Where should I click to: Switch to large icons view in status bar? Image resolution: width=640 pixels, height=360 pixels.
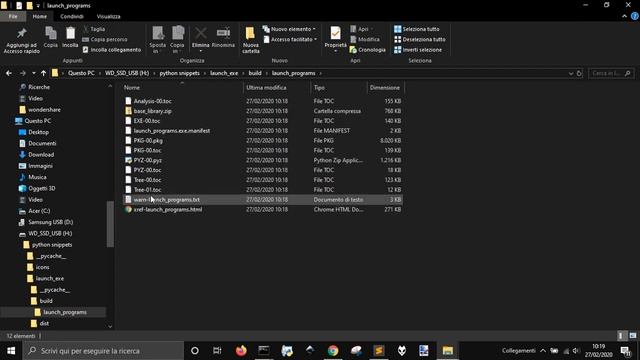click(633, 336)
